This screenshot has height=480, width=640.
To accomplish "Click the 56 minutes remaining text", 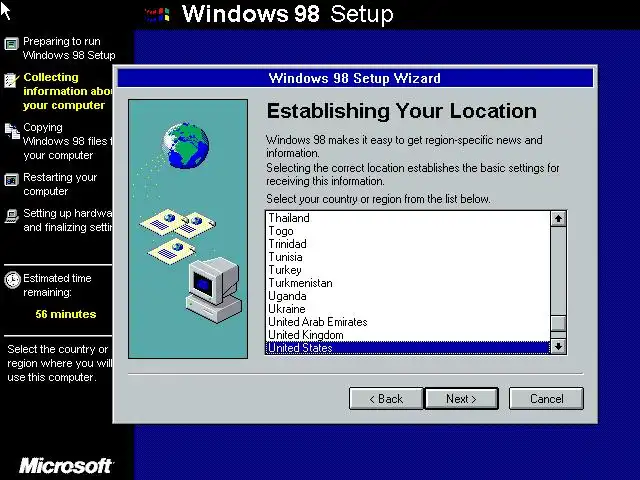I will (66, 314).
